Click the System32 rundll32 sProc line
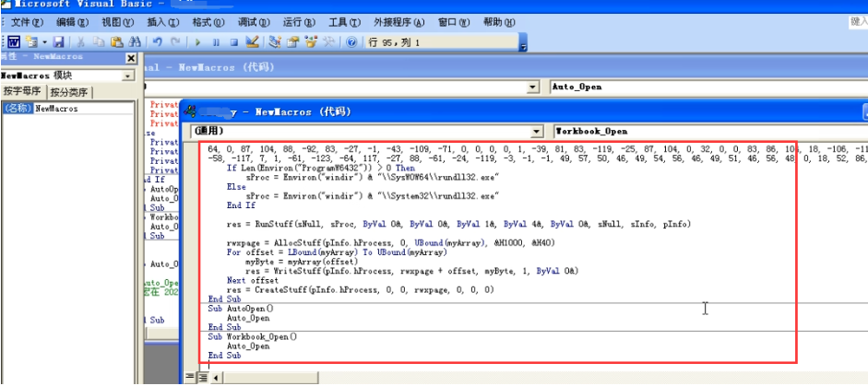The width and height of the screenshot is (868, 386). point(373,196)
